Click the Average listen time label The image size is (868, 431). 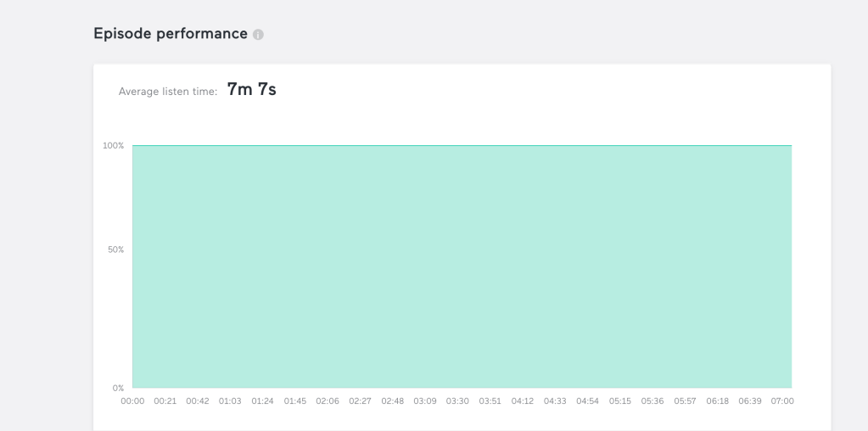tap(168, 92)
